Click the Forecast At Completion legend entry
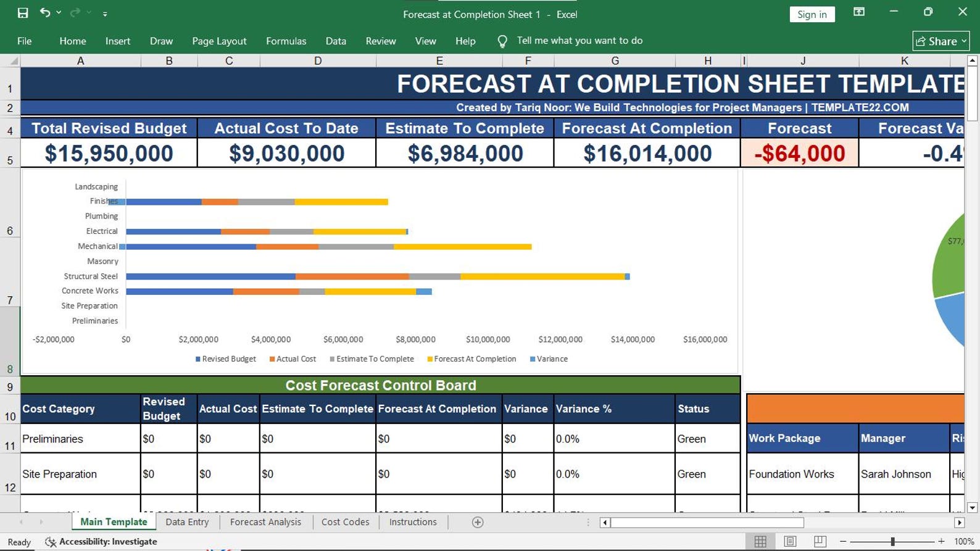 472,359
